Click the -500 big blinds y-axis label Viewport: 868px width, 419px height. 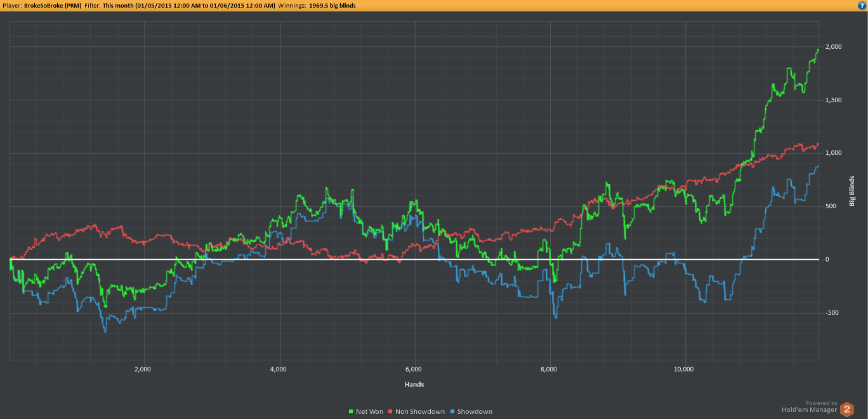pos(832,313)
